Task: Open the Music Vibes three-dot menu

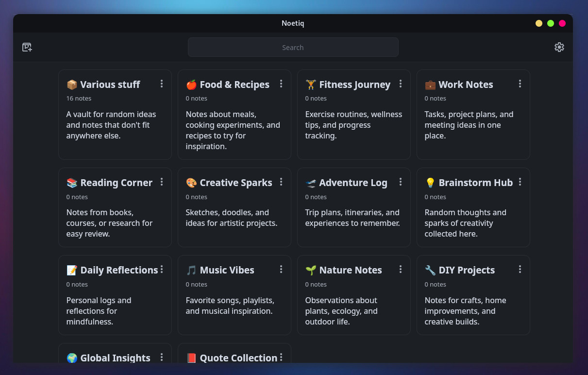Action: [x=281, y=270]
